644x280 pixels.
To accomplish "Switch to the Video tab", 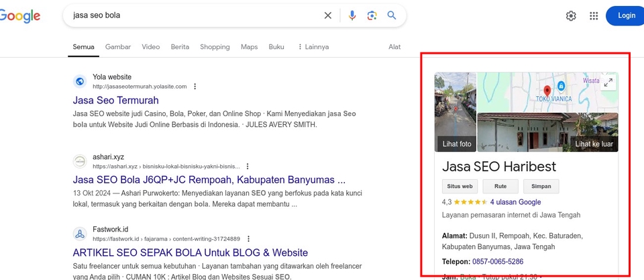I will pyautogui.click(x=151, y=47).
